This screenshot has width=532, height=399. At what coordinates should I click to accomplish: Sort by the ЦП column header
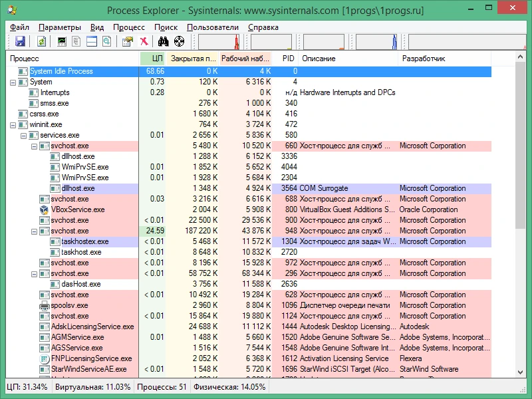(x=153, y=59)
